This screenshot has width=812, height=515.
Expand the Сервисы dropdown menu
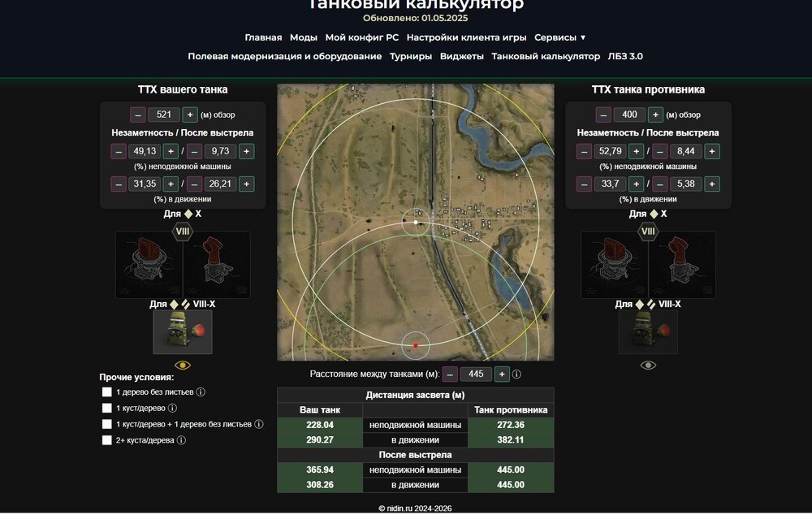(x=559, y=37)
